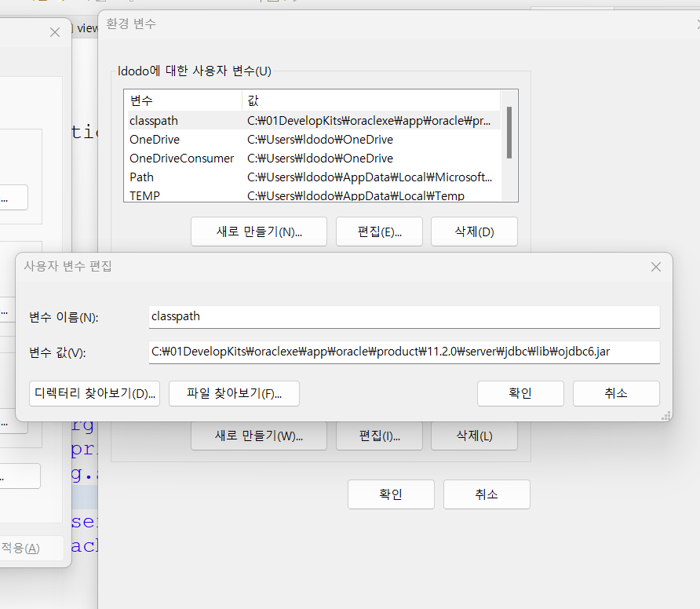
Task: Click the 디렉터리 찾아보기(D)... browse directory button
Action: click(x=94, y=393)
